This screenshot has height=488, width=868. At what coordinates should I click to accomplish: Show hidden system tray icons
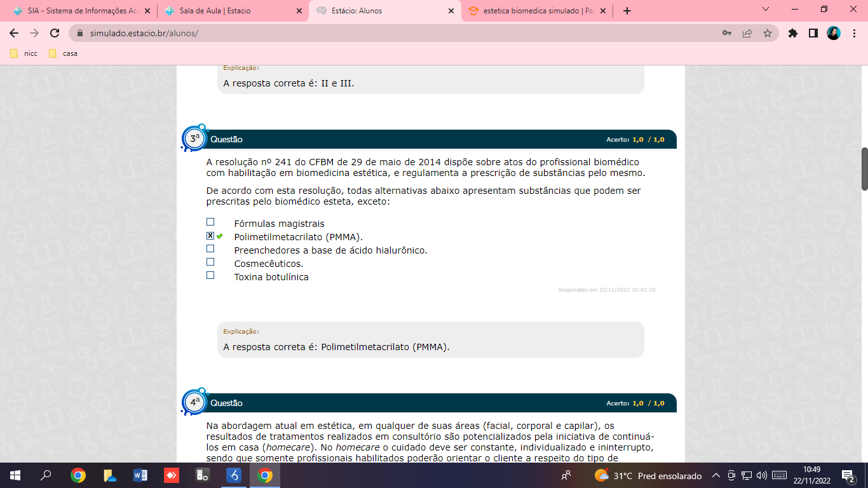pos(715,475)
